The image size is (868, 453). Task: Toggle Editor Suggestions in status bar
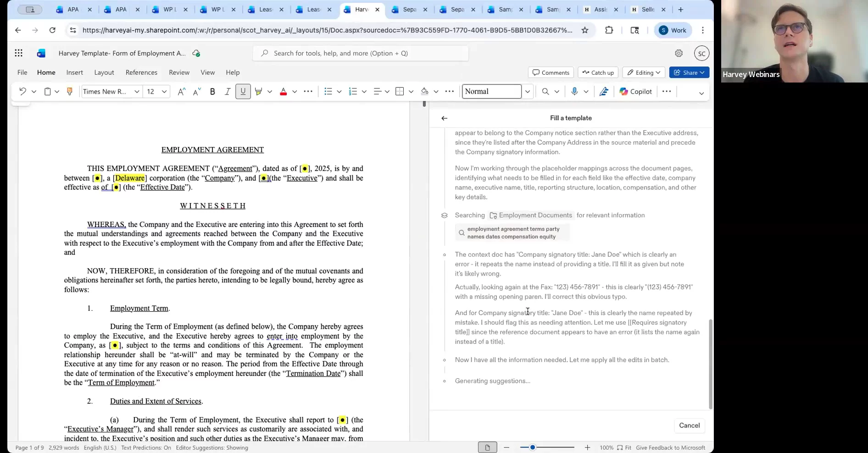click(211, 448)
